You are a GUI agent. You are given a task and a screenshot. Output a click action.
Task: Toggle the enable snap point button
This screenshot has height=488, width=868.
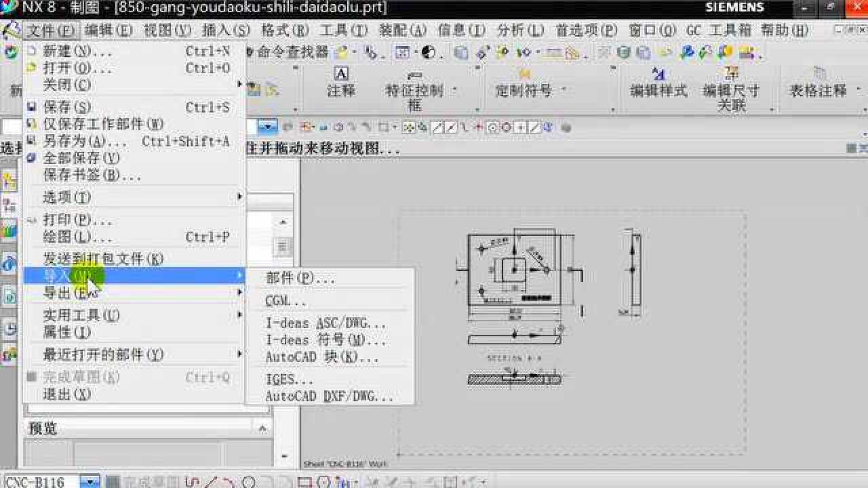[x=409, y=127]
